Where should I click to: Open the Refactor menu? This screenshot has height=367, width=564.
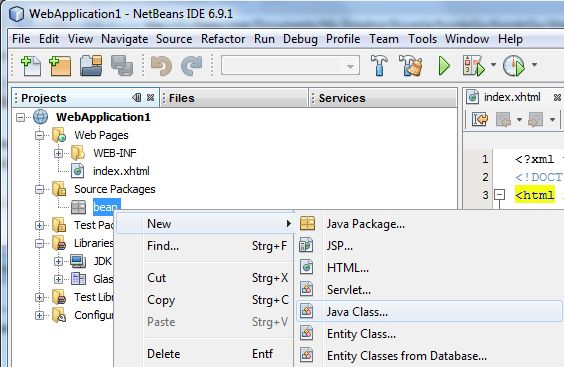tap(223, 39)
